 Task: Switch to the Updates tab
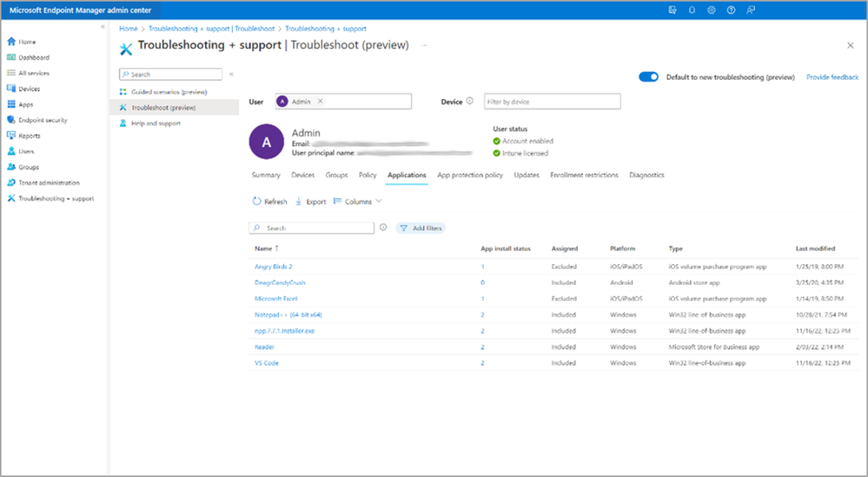[527, 175]
